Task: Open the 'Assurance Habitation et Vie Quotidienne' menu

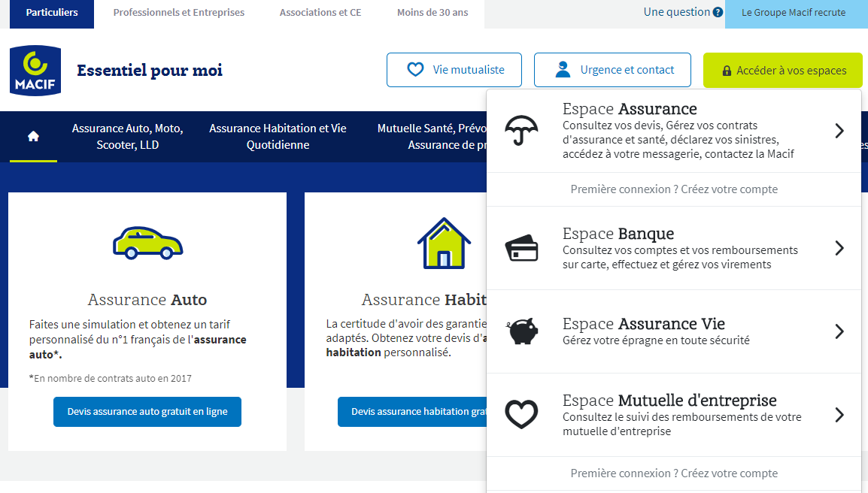Action: (x=278, y=137)
